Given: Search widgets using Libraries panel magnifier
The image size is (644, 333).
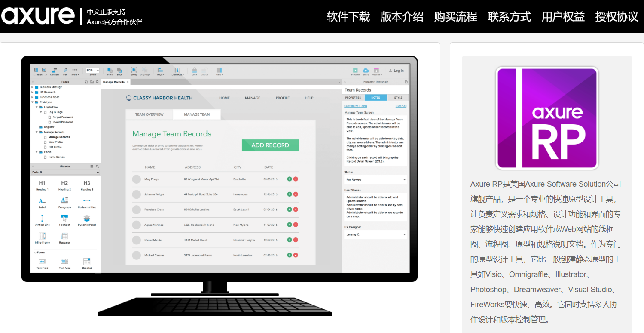Looking at the screenshot, I should [98, 166].
